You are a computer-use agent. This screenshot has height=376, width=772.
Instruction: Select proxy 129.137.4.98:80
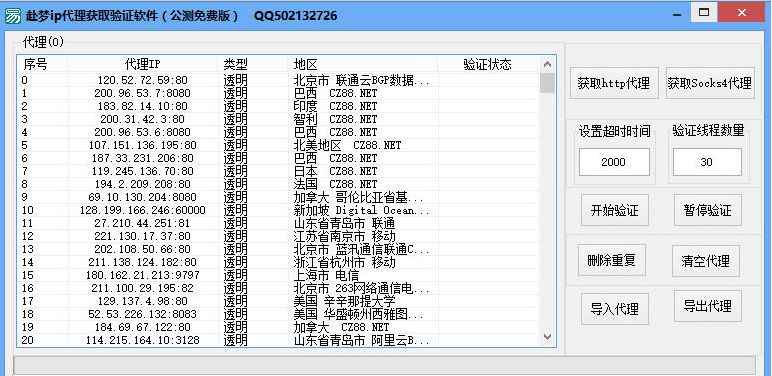(x=143, y=301)
